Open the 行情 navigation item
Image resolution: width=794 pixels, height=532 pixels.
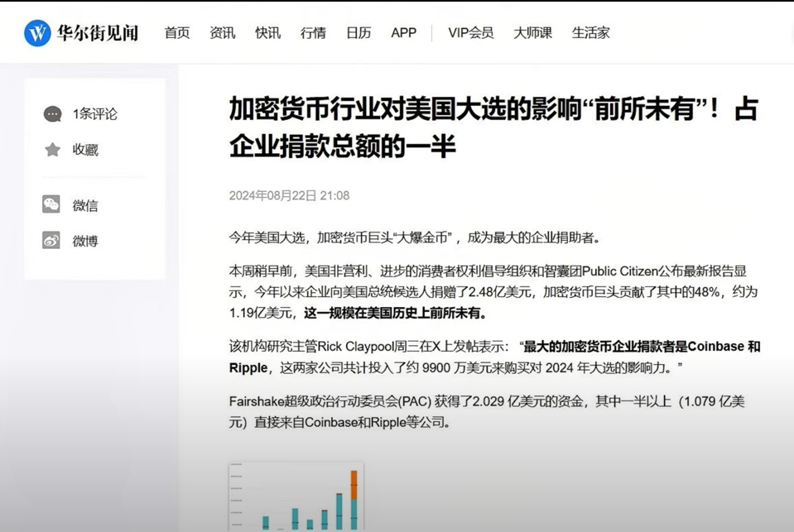[313, 33]
